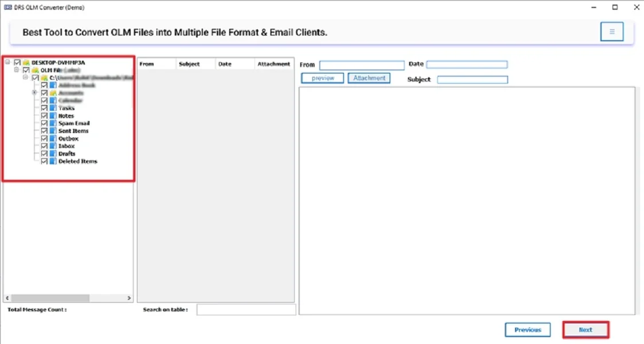644x344 pixels.
Task: Expand the Accounts tree node
Action: (x=34, y=92)
